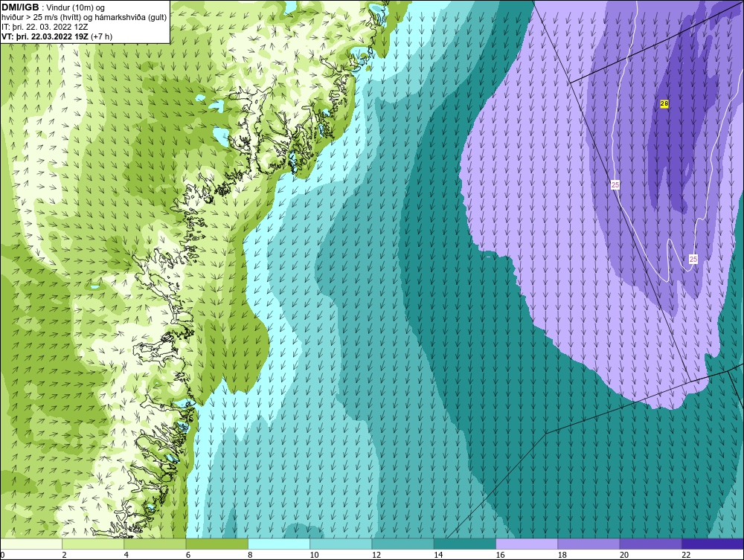Click the legend scale number "4"

[x=126, y=555]
